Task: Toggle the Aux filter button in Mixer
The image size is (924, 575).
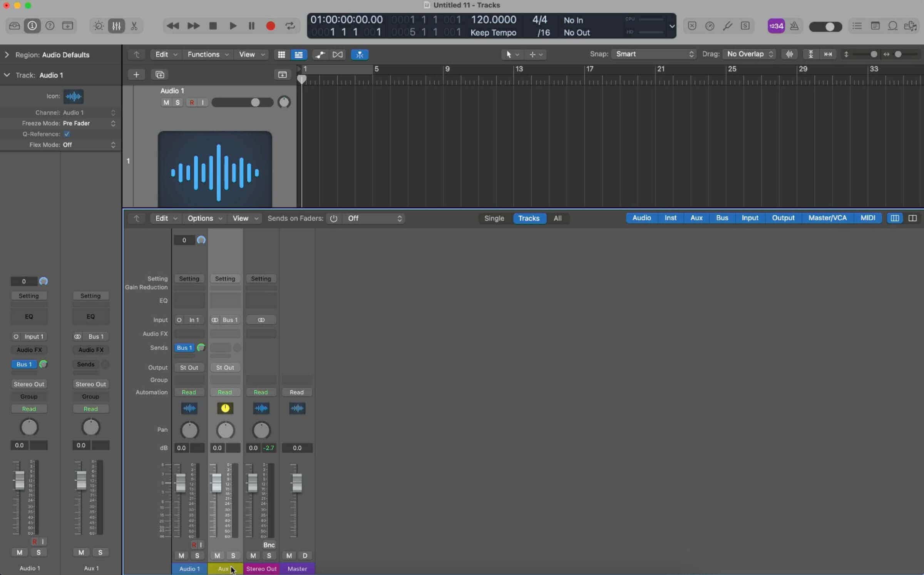Action: (696, 218)
